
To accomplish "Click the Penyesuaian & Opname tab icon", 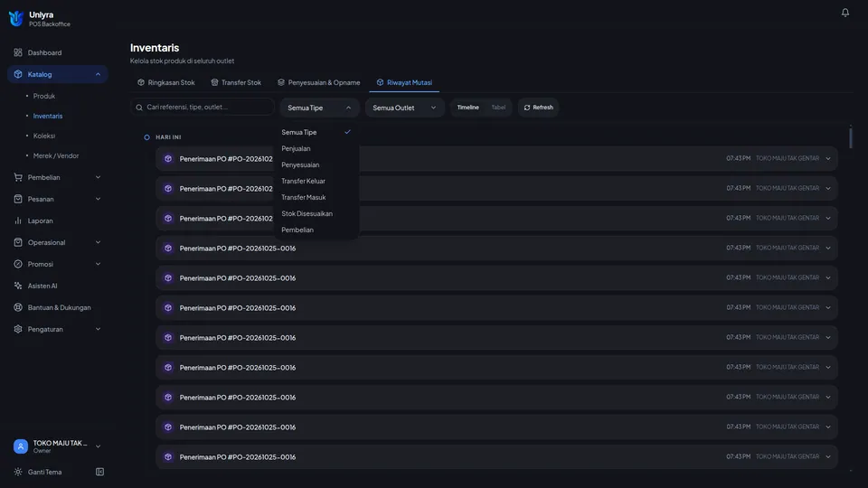I will click(281, 82).
